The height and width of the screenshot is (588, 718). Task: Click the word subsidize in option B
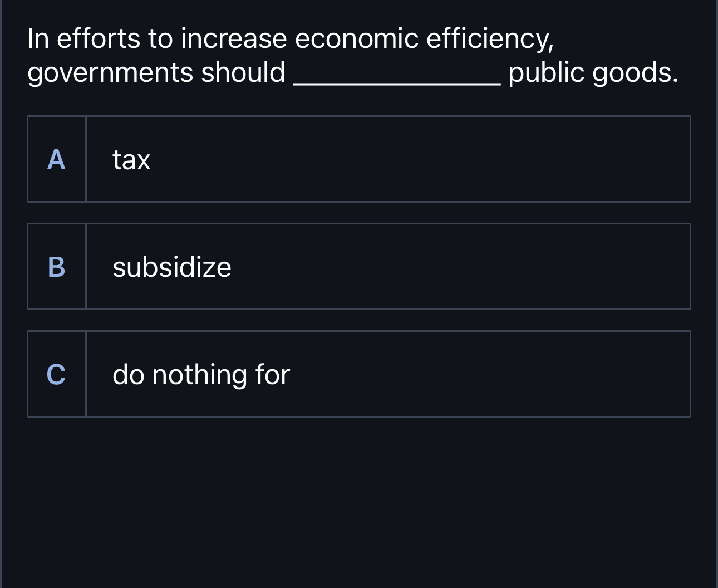(171, 267)
